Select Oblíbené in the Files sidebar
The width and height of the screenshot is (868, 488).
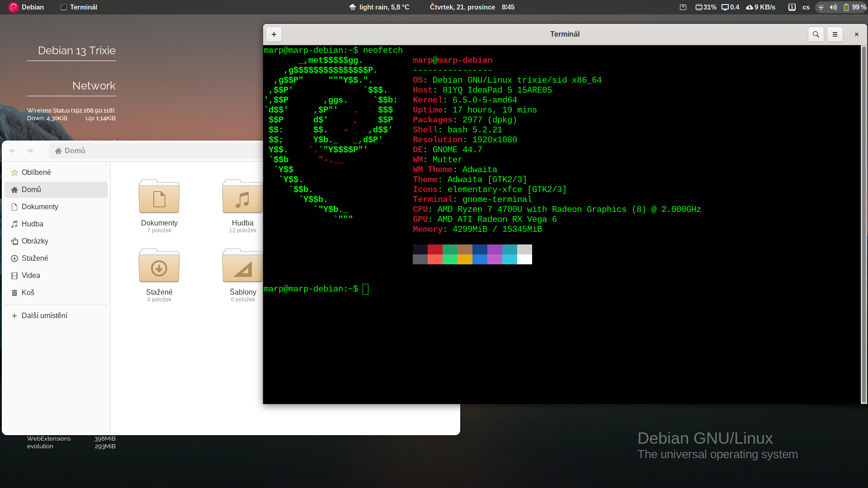coord(56,172)
